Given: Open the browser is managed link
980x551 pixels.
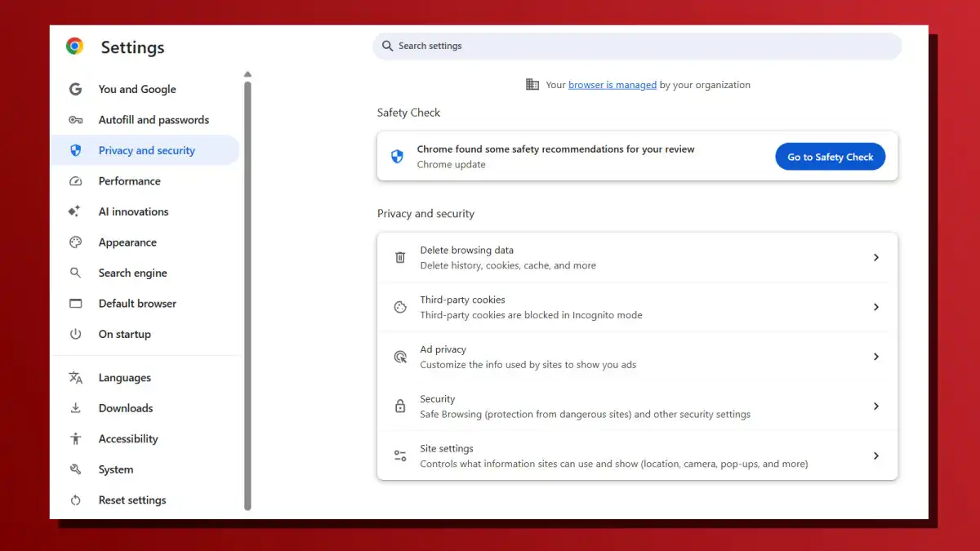Looking at the screenshot, I should tap(612, 84).
